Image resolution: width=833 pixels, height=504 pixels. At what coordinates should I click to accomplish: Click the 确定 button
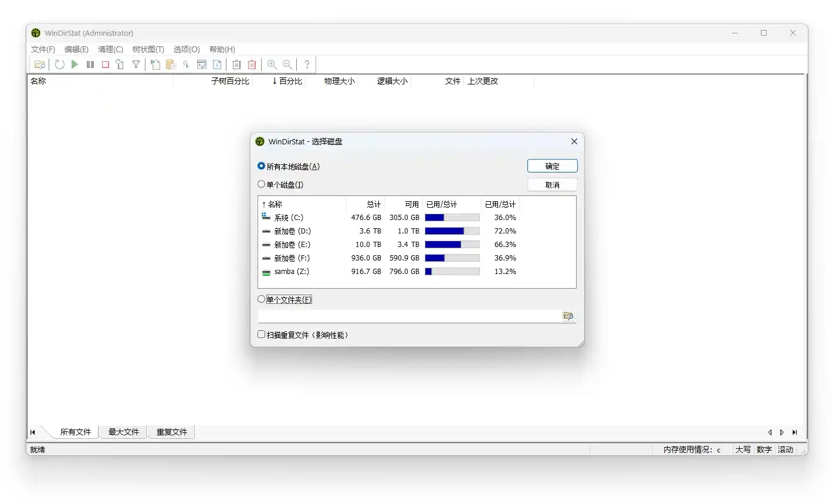[x=552, y=166]
